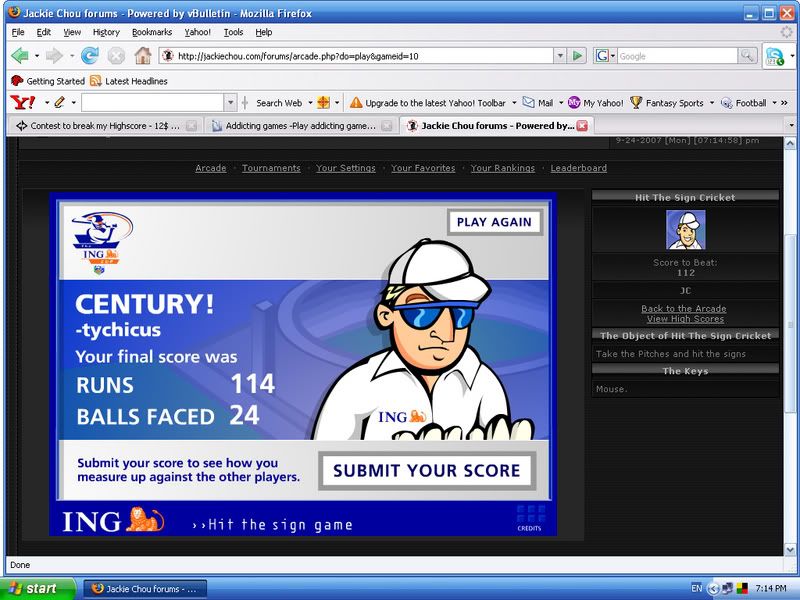Open the Tournaments link
This screenshot has height=600, width=800.
[271, 168]
